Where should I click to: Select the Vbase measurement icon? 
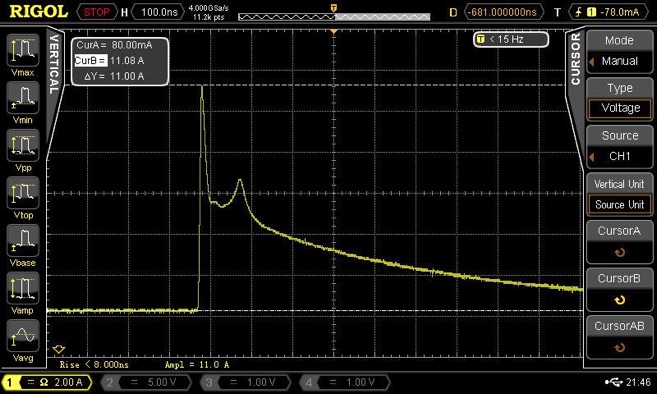pyautogui.click(x=23, y=241)
